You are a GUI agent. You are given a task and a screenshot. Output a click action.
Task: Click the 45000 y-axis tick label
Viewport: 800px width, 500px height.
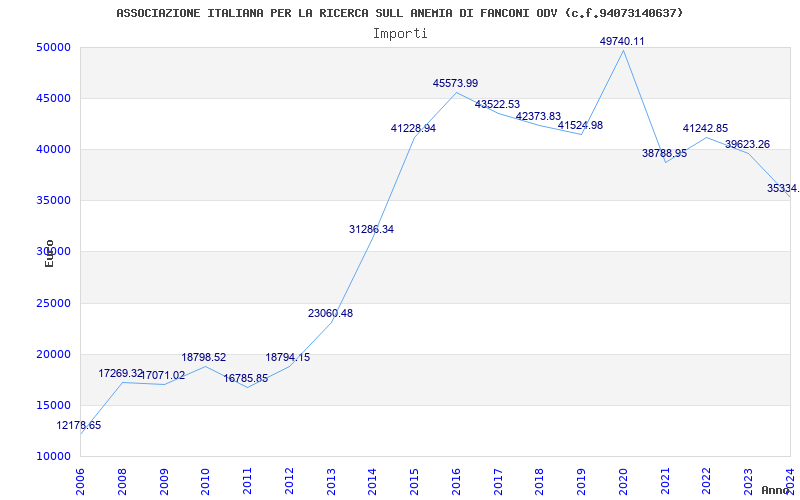pyautogui.click(x=53, y=98)
